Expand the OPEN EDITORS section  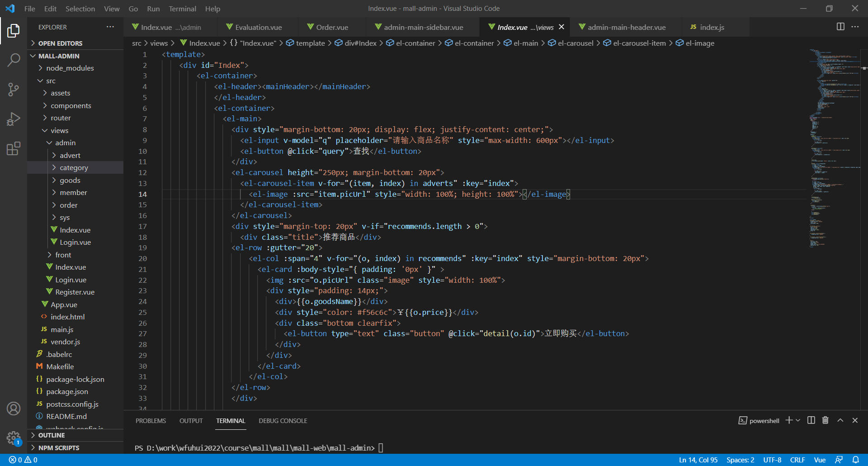coord(75,43)
